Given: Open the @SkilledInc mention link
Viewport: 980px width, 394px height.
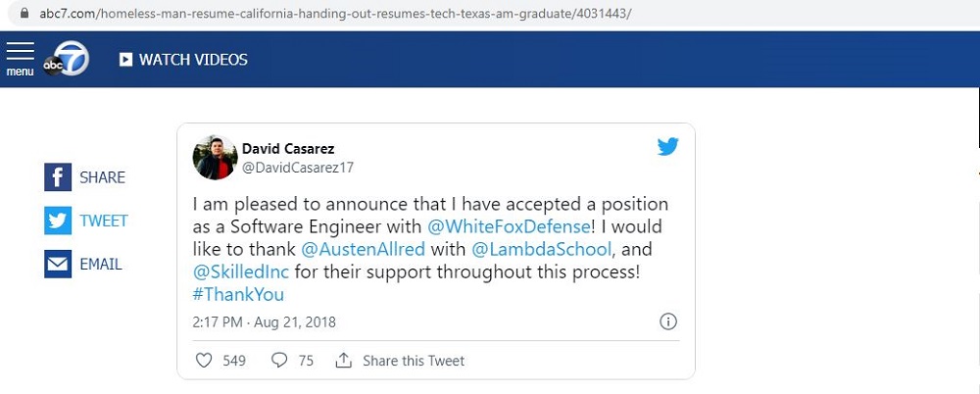Looking at the screenshot, I should pyautogui.click(x=237, y=271).
